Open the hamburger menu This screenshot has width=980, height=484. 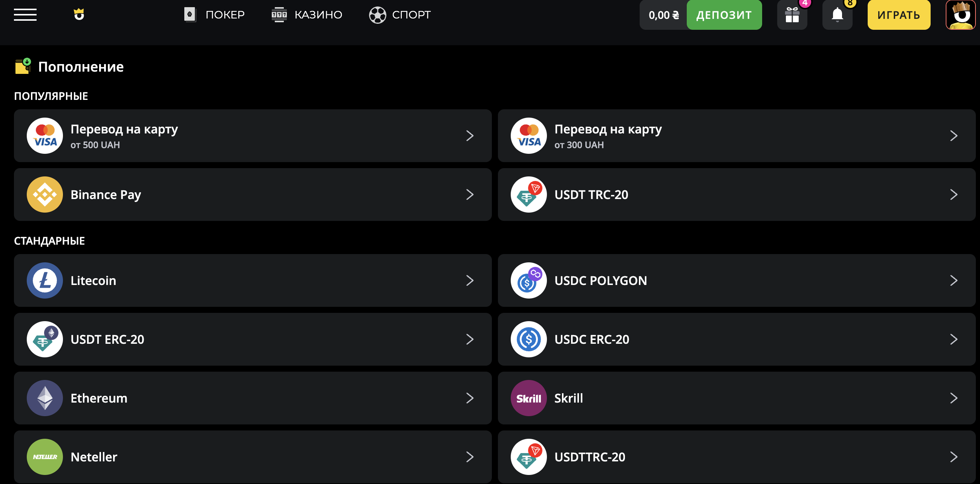pos(25,15)
